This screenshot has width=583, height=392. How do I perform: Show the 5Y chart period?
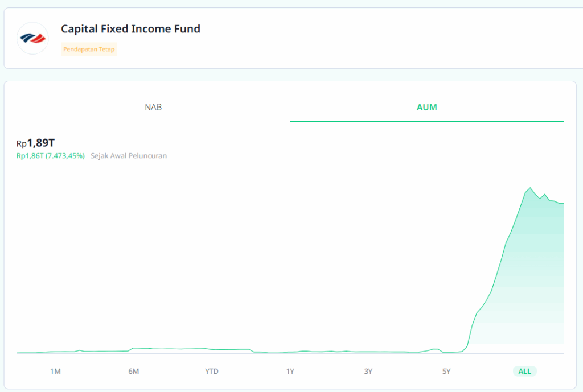click(446, 371)
